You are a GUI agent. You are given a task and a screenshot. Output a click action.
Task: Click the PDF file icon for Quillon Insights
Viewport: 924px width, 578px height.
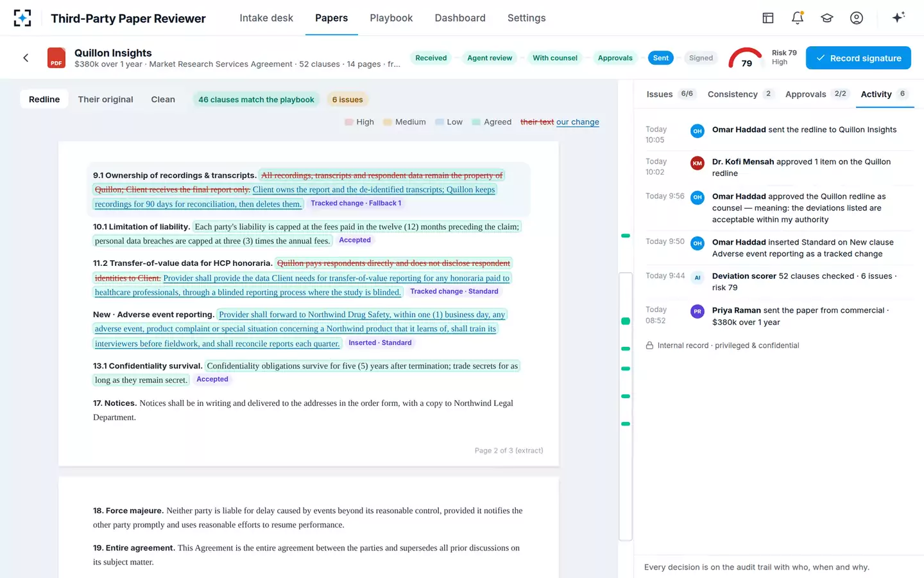pos(56,58)
